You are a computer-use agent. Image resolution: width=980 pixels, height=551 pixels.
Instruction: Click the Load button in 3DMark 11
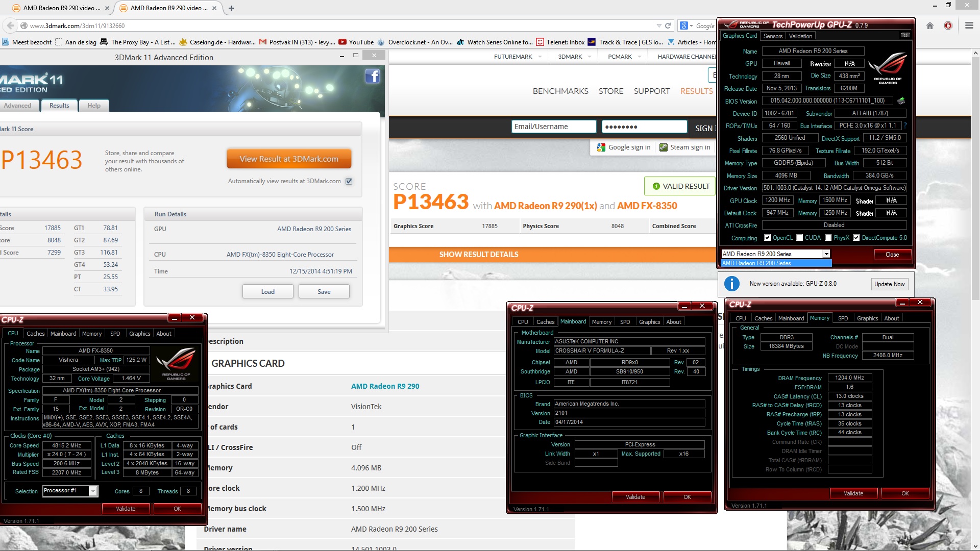pyautogui.click(x=268, y=291)
